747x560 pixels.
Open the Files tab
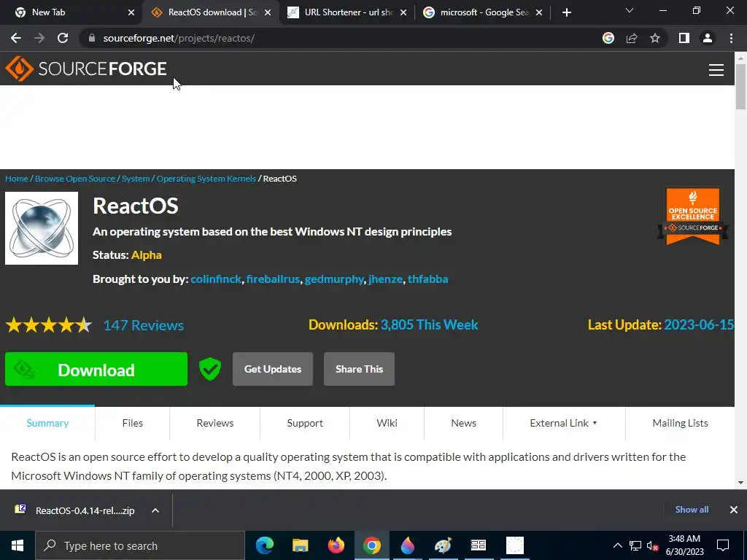(133, 423)
